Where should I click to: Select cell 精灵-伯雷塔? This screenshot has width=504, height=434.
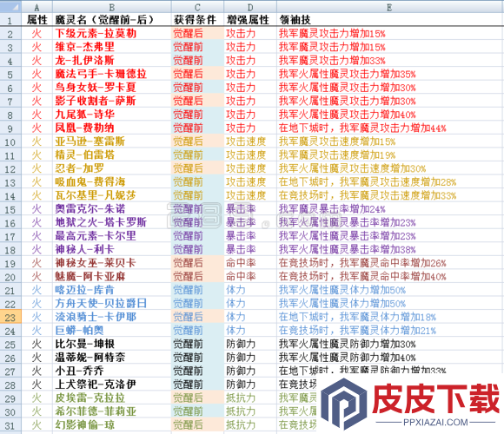coord(112,155)
